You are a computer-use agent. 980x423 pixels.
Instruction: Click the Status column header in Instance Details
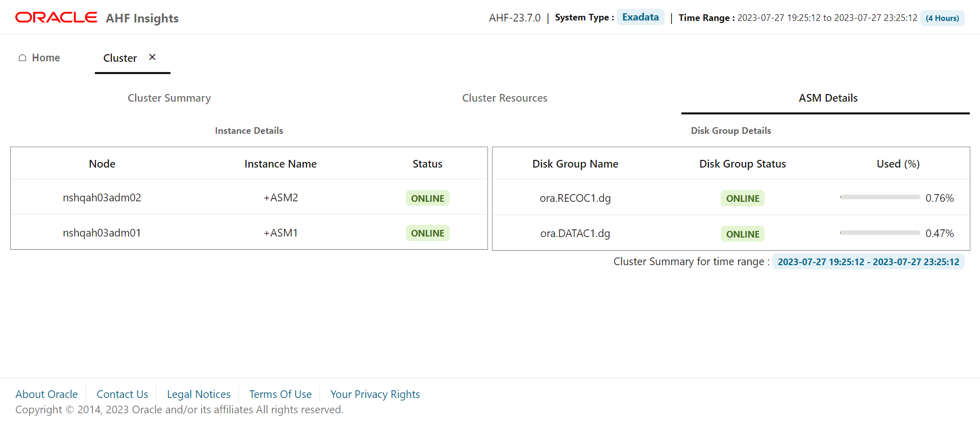point(427,164)
